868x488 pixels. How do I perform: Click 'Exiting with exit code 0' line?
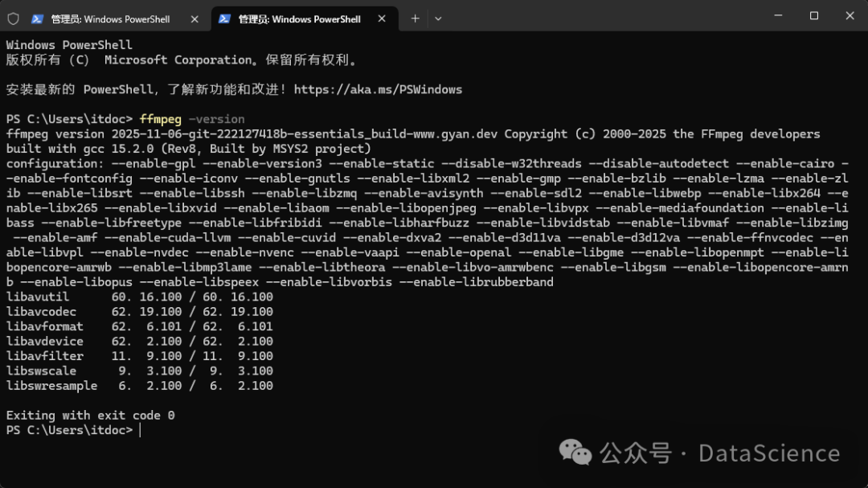[90, 416]
